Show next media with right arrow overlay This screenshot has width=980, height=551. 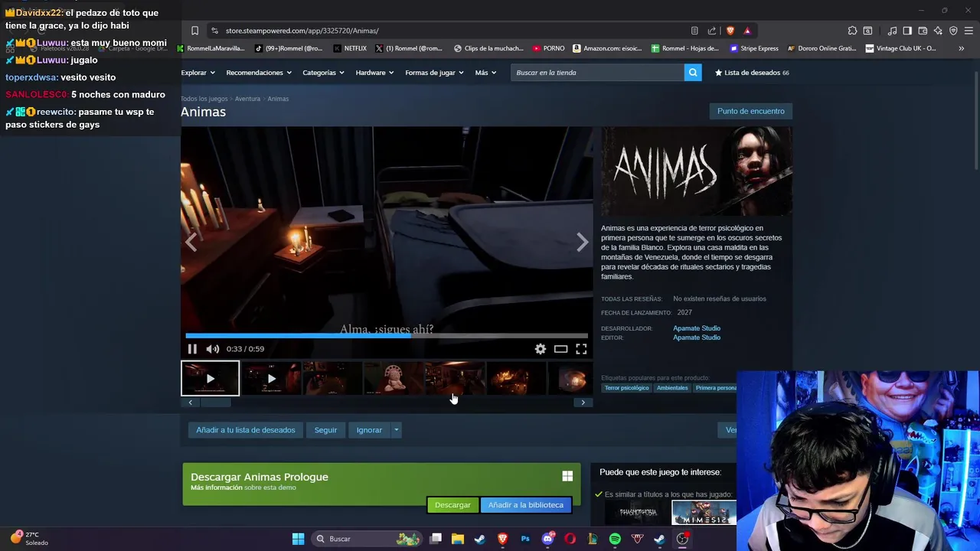pos(583,243)
